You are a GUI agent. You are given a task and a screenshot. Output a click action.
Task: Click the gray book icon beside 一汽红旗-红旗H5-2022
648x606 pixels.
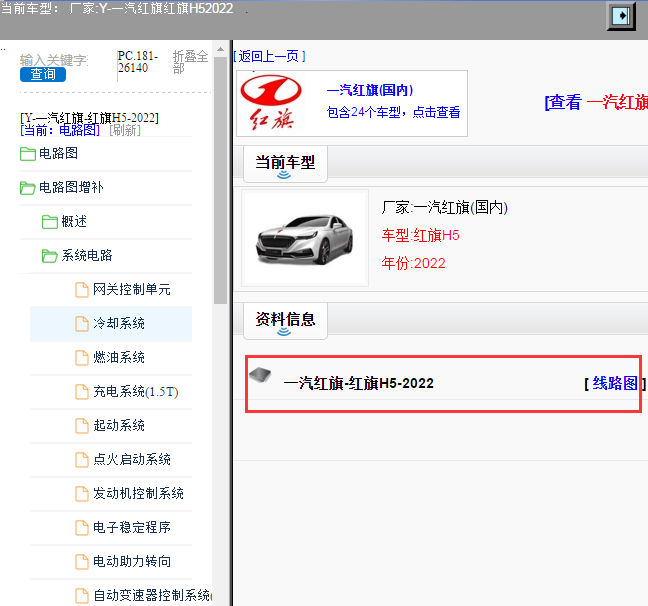[x=260, y=375]
